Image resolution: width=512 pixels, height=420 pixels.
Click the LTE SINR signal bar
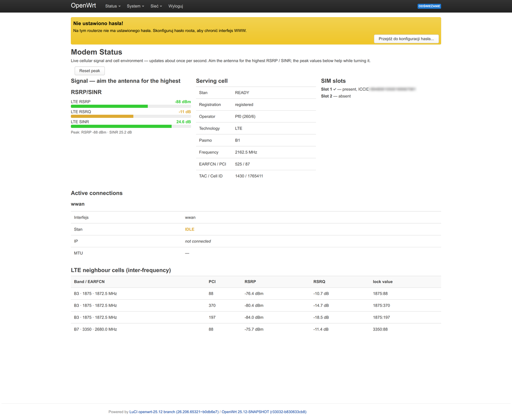point(131,126)
